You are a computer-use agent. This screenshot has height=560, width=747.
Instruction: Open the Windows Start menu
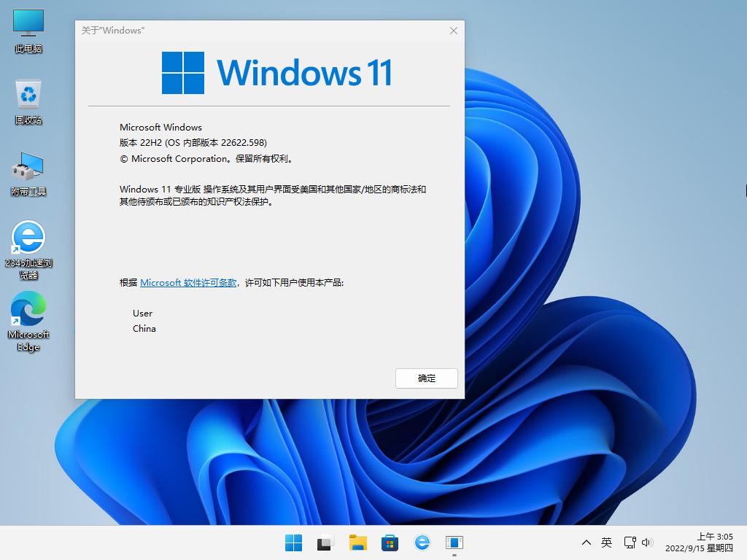[293, 542]
